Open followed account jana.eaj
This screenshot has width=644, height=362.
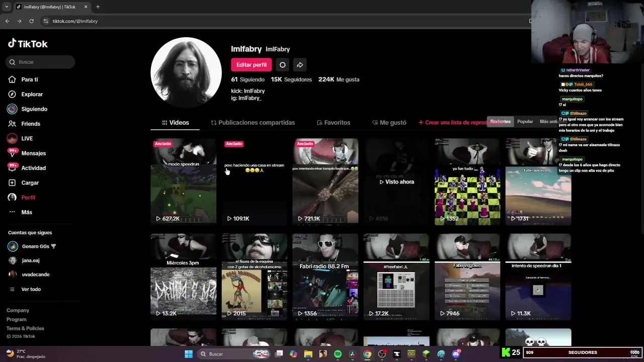pyautogui.click(x=24, y=260)
